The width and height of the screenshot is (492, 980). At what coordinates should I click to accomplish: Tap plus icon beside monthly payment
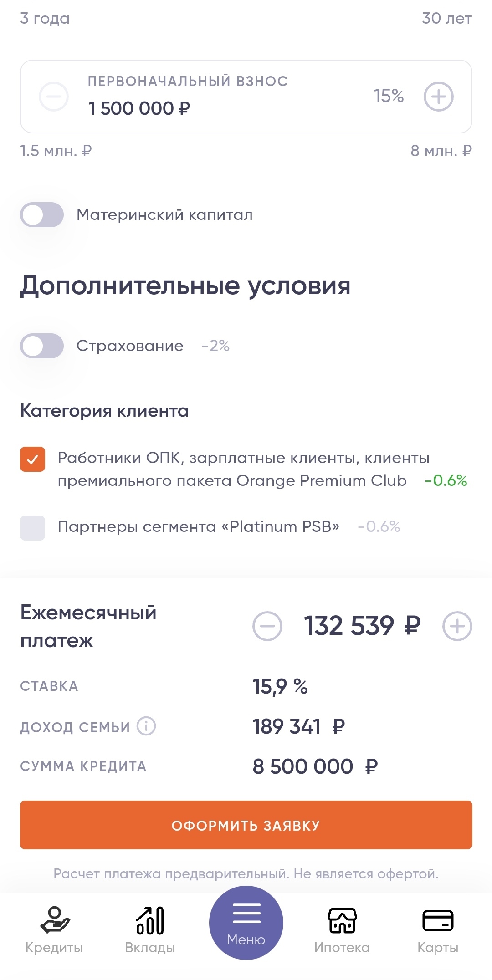point(457,626)
